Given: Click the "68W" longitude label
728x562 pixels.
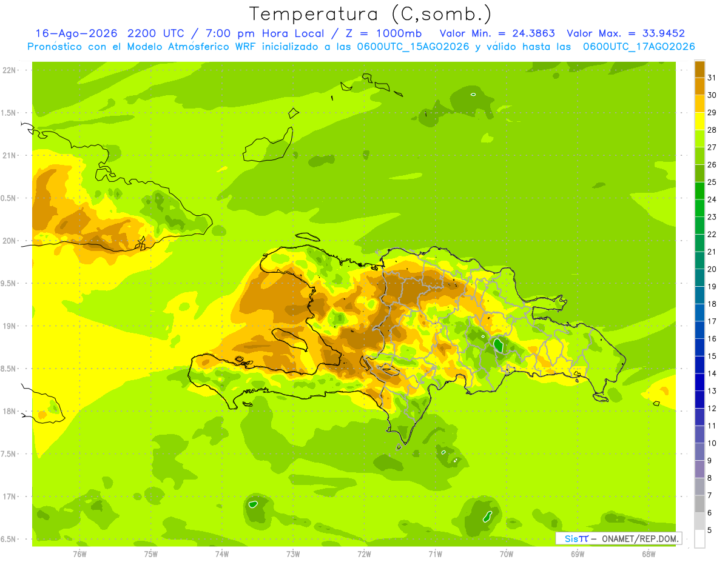Looking at the screenshot, I should point(649,554).
